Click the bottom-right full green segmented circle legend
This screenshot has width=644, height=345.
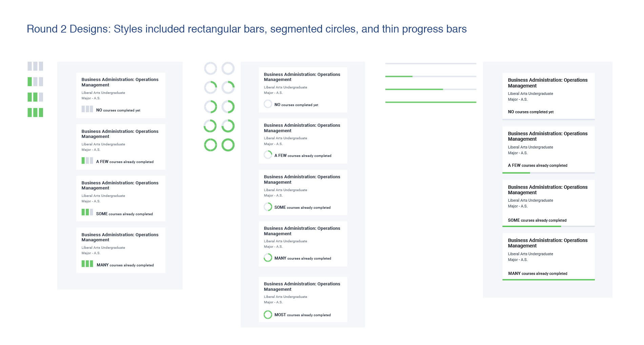pyautogui.click(x=228, y=145)
